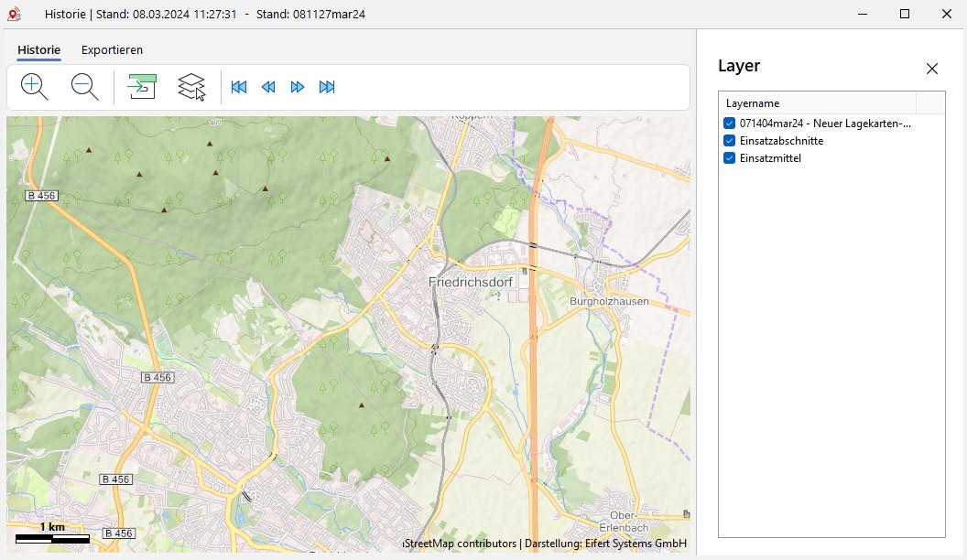967x560 pixels.
Task: Close the Layer side panel
Action: coord(931,69)
